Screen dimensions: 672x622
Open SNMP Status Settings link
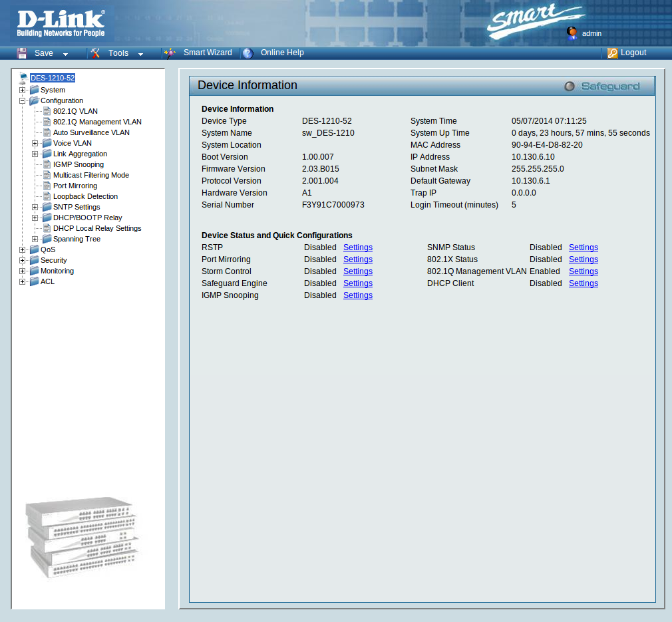click(584, 247)
